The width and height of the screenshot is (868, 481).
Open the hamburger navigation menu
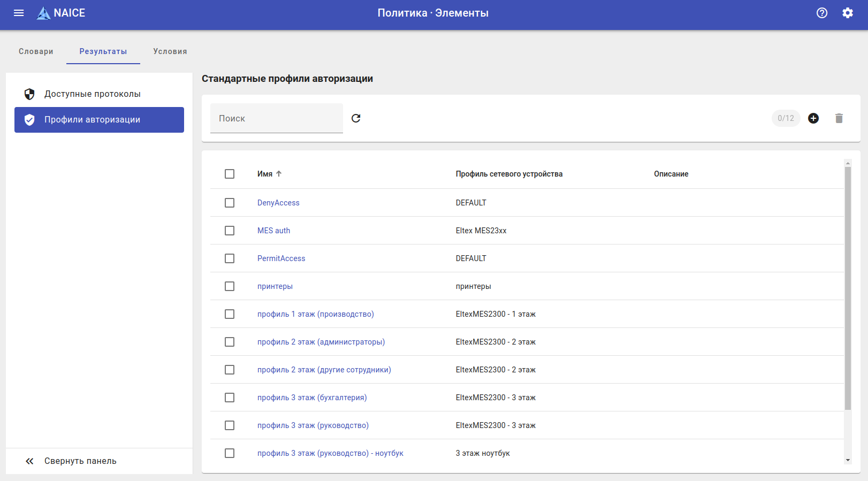click(x=19, y=13)
